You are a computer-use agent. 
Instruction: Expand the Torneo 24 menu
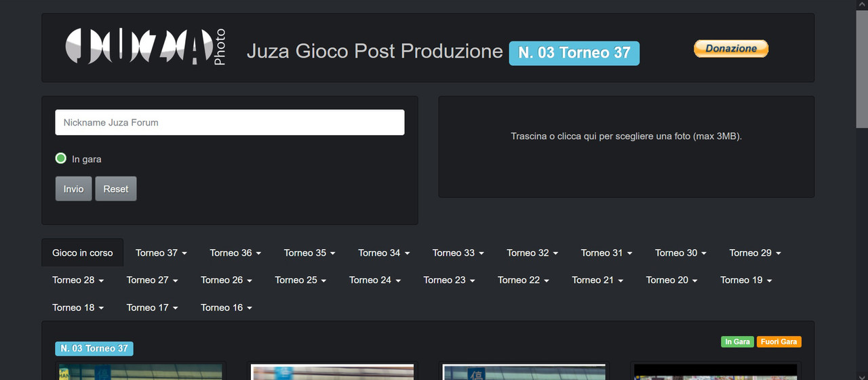375,280
